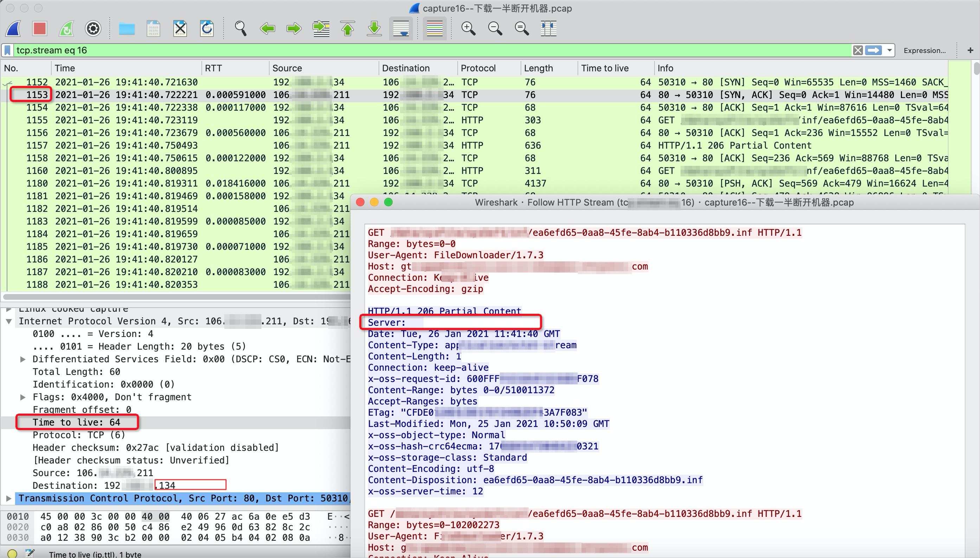Reload the capture file icon
Viewport: 980px width, 558px height.
pyautogui.click(x=207, y=28)
